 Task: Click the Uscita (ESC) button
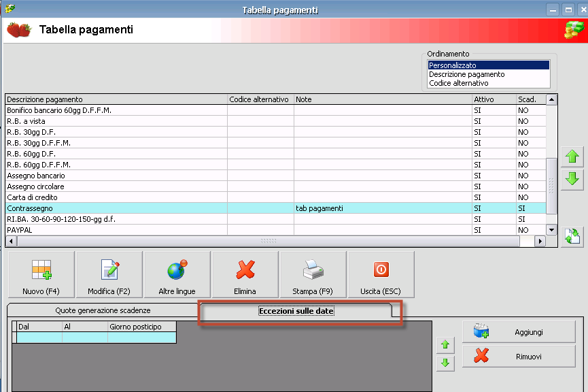click(381, 275)
